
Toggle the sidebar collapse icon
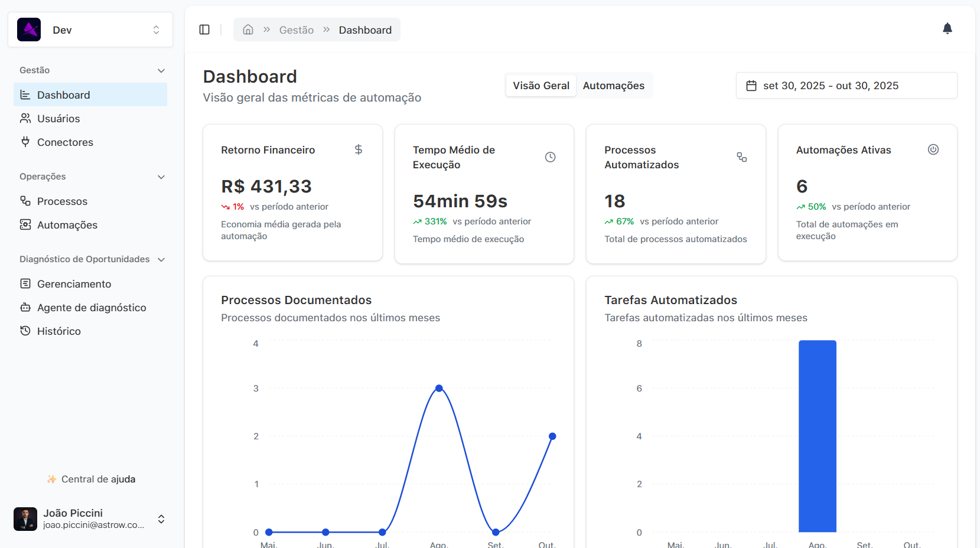(204, 29)
